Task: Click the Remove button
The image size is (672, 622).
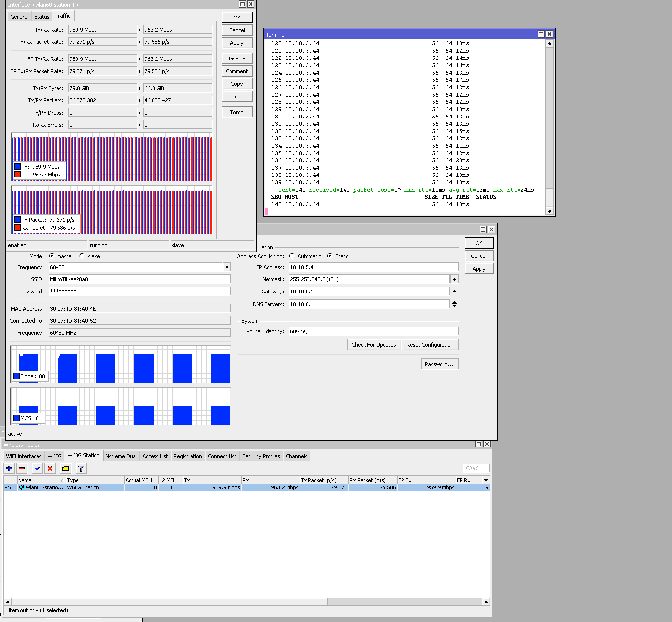Action: click(237, 97)
